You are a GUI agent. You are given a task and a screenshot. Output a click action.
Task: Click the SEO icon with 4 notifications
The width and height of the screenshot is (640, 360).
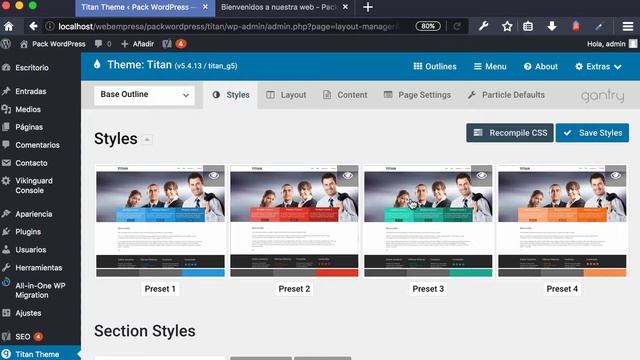pos(174,44)
